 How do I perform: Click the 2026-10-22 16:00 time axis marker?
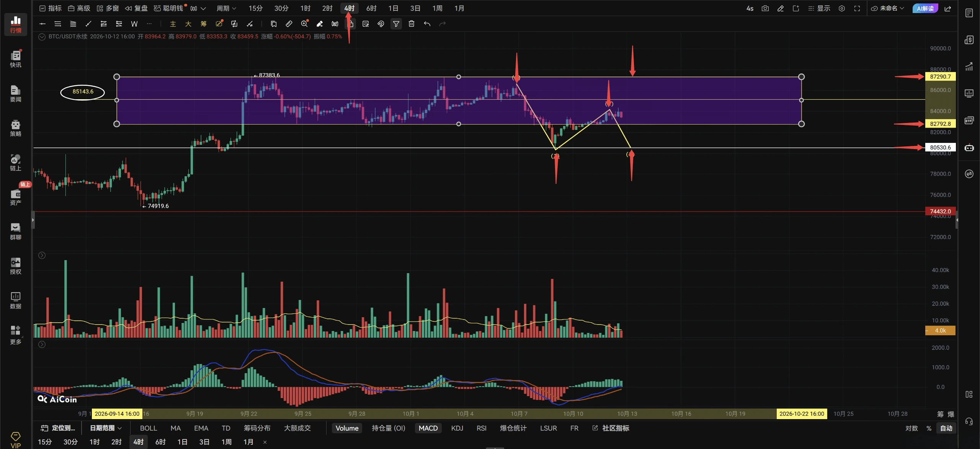coord(802,414)
